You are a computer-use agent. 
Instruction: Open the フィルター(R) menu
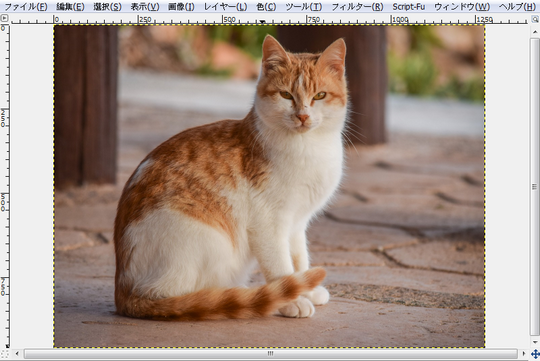[x=357, y=6]
